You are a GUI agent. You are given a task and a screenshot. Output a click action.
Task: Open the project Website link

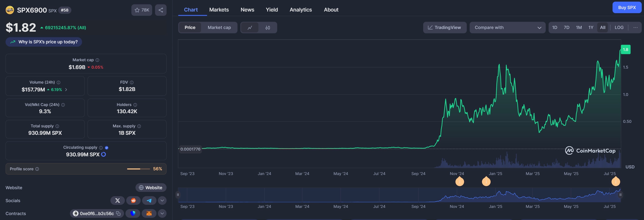coord(151,188)
